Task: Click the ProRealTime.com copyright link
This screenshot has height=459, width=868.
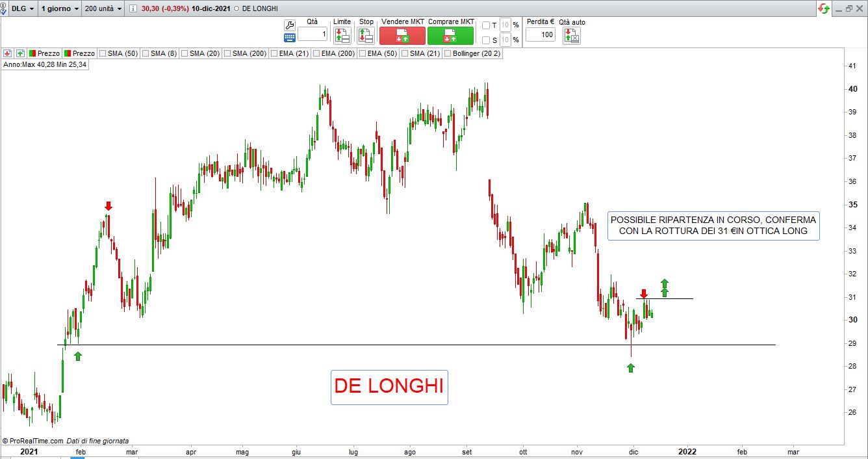Action: (x=33, y=441)
